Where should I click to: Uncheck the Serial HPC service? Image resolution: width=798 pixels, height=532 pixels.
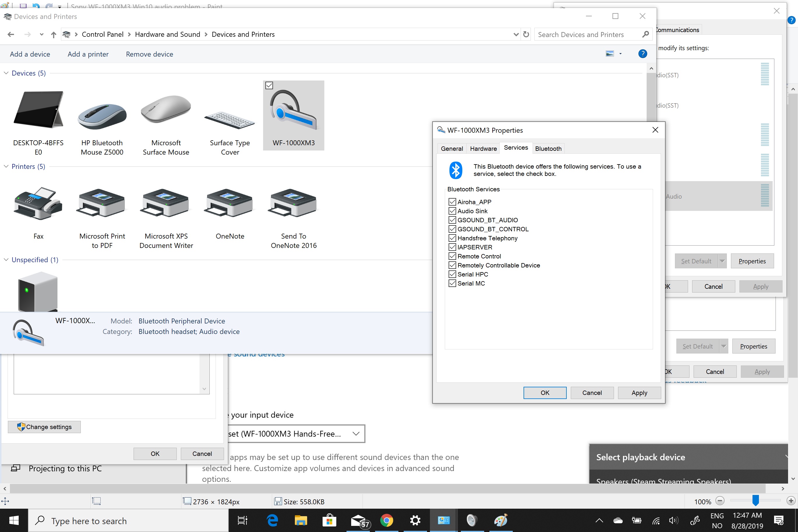click(452, 274)
